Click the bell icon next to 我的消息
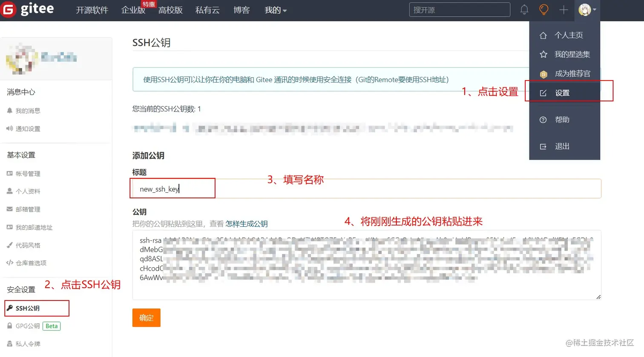Screen dimensions: 644x357 point(9,111)
